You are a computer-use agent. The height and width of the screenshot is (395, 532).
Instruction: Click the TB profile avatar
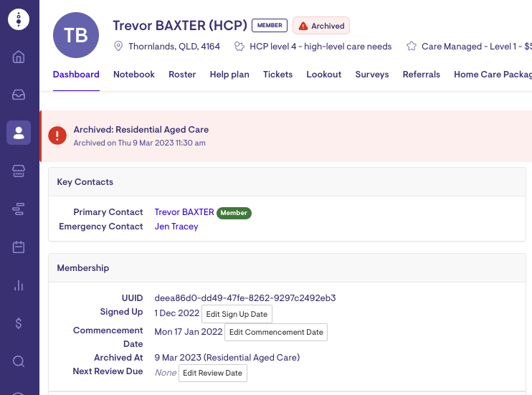[x=77, y=36]
